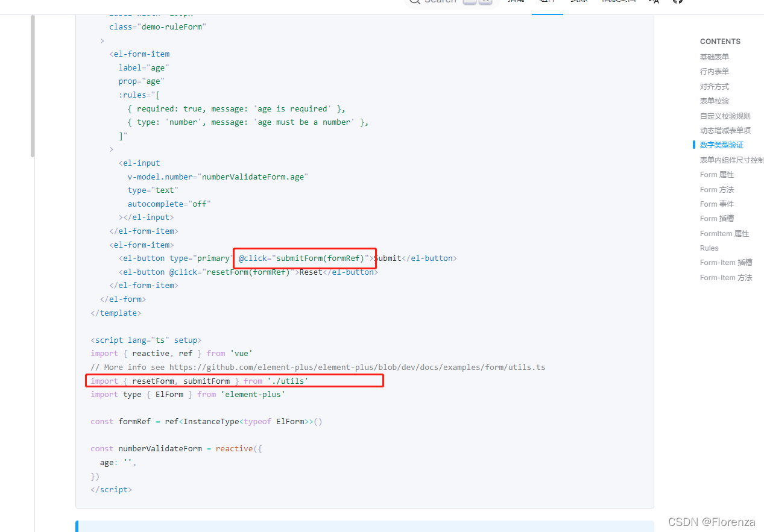
Task: Click v-model.number="numberValidateForm.age" code line
Action: [218, 177]
